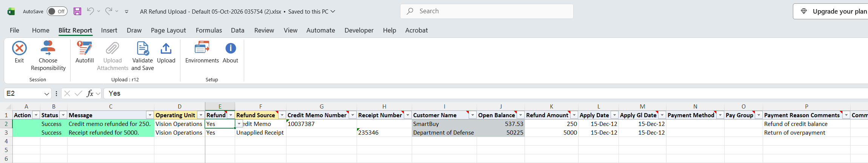Open the Message column filter
The image size is (868, 163).
tap(150, 115)
